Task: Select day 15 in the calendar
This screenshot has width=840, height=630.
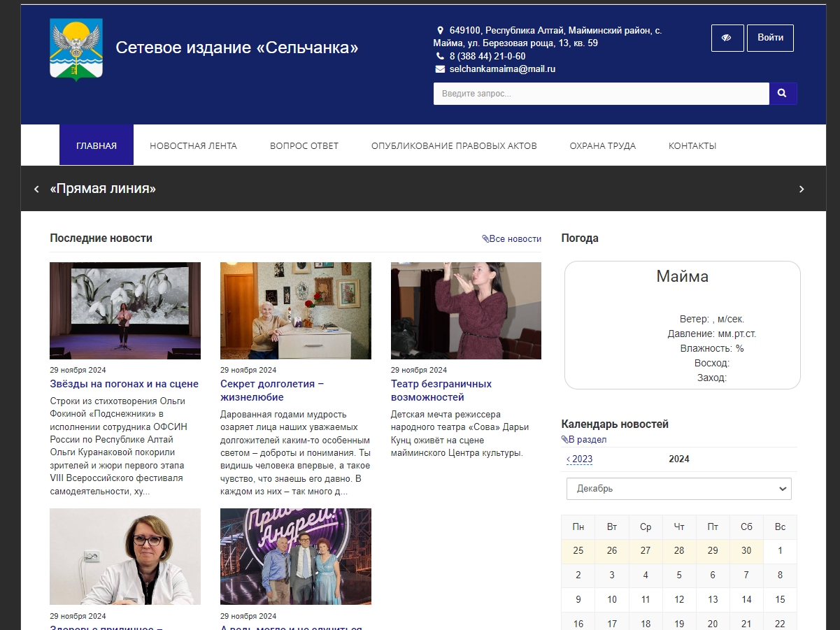Action: click(x=780, y=599)
